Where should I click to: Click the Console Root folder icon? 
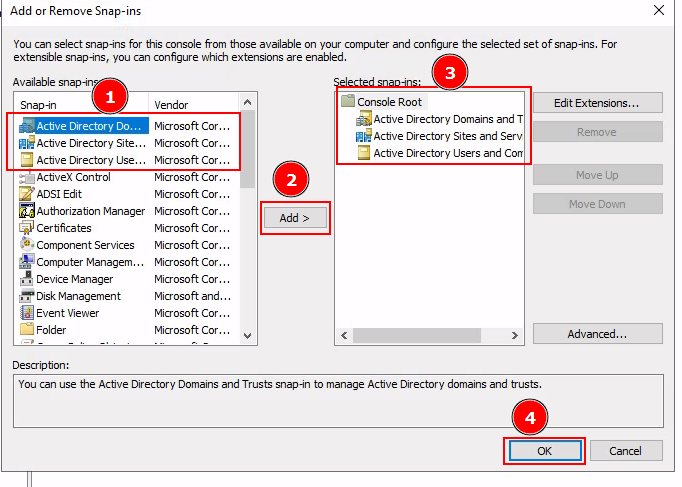[348, 101]
